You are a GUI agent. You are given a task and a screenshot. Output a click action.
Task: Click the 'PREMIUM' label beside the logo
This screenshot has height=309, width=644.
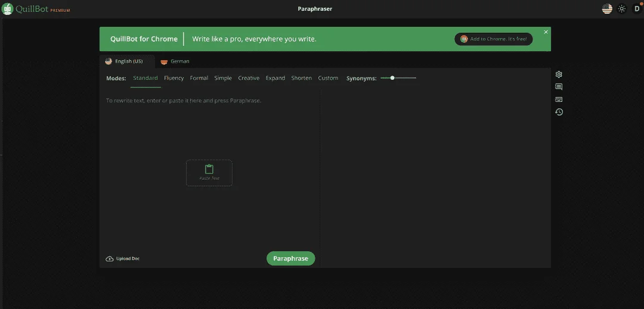(60, 10)
